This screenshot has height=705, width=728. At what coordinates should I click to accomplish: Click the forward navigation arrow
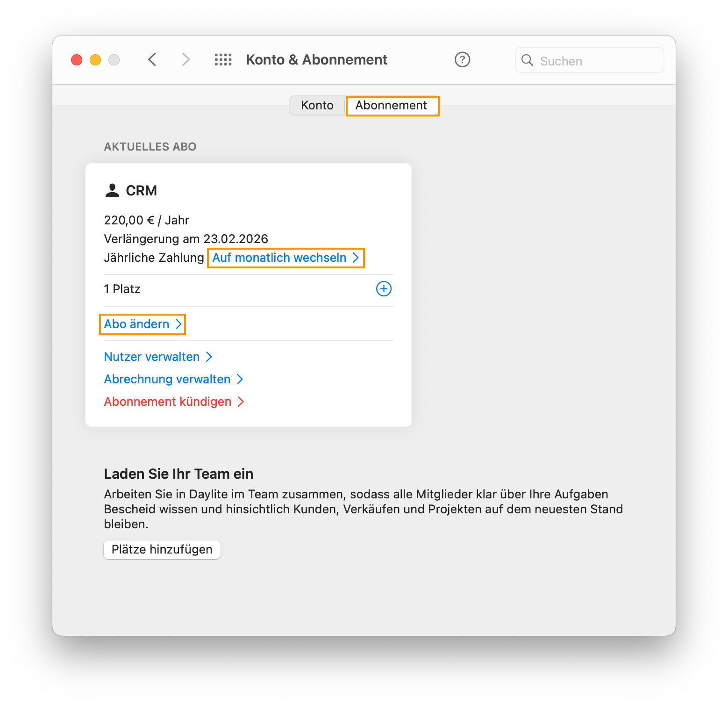click(186, 59)
